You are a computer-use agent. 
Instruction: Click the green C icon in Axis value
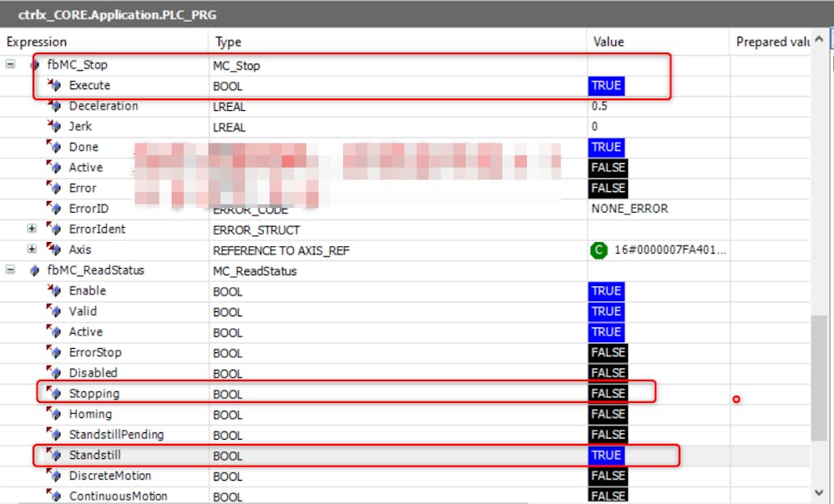599,249
